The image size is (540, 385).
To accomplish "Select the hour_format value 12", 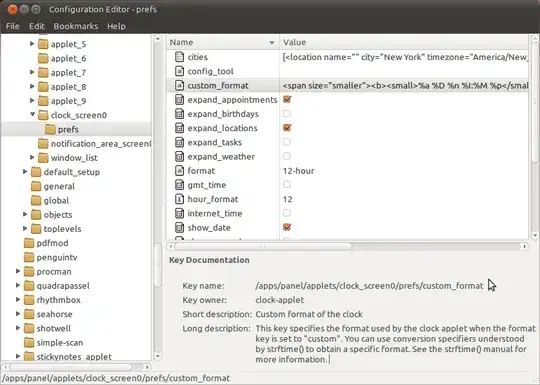I will click(x=288, y=199).
